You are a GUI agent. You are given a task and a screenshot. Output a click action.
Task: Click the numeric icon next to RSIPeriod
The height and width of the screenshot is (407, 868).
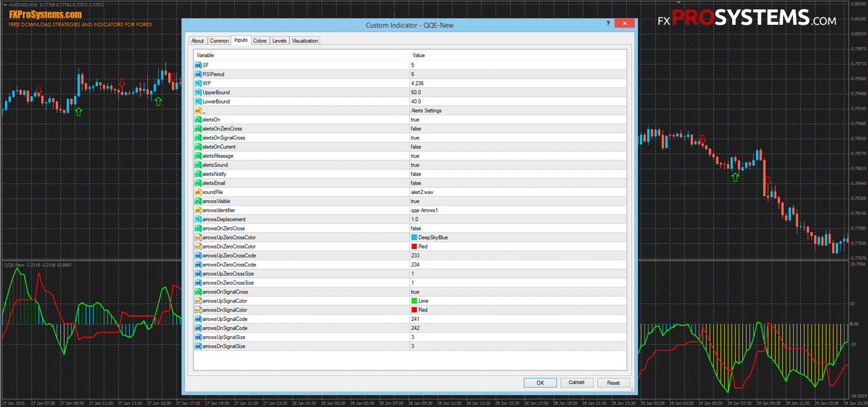tap(198, 74)
